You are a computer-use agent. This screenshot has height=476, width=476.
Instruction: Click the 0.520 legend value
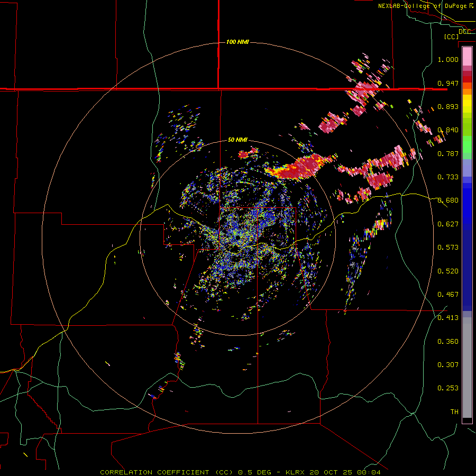(448, 271)
